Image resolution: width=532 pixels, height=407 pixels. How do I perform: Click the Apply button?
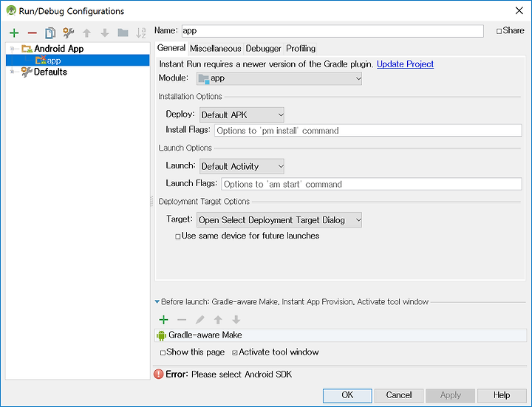coord(450,395)
